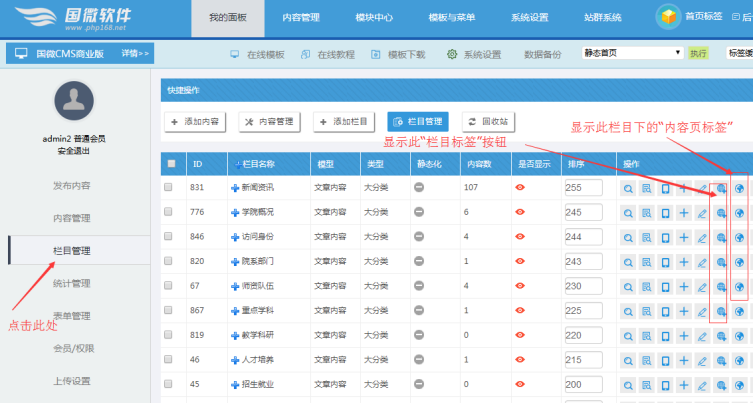754x403 pixels.
Task: Click the user avatar icon in sidebar
Action: pyautogui.click(x=73, y=101)
